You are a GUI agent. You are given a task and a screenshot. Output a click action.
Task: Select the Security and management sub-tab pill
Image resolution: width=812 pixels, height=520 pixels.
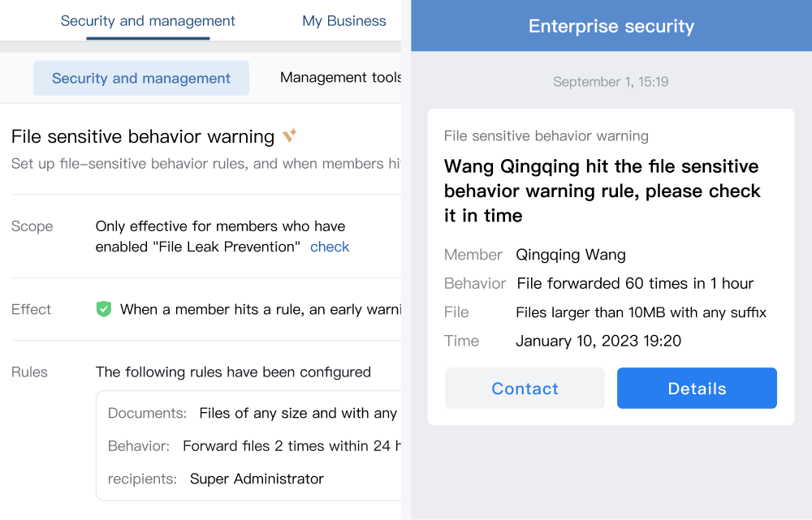(x=140, y=78)
